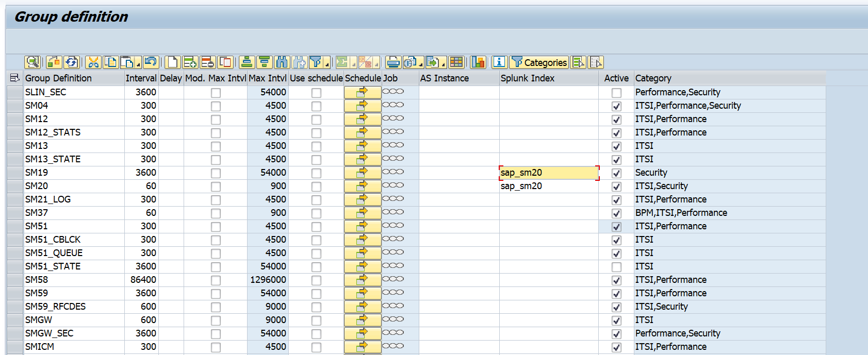
Task: Click the Undo arrow icon
Action: click(151, 62)
